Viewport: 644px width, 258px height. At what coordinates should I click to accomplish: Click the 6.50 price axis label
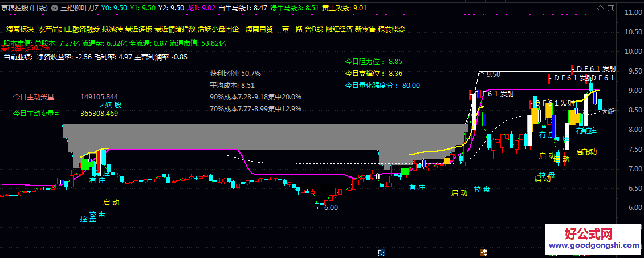click(635, 188)
